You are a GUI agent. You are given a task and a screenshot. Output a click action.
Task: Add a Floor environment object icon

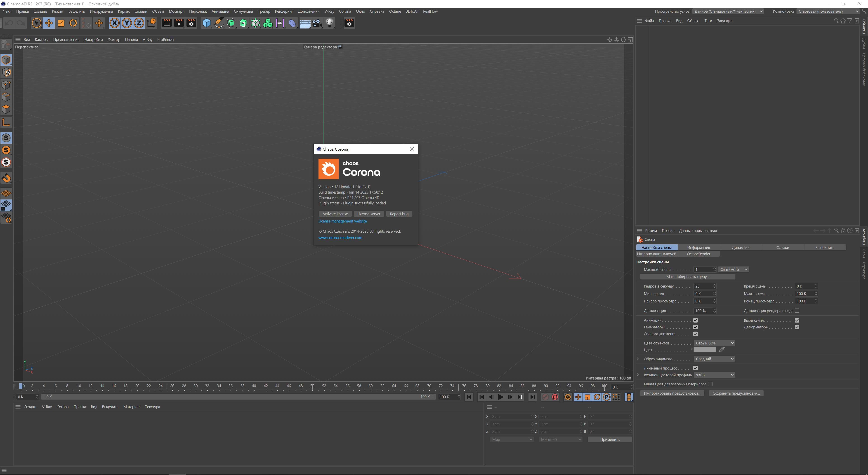[305, 23]
